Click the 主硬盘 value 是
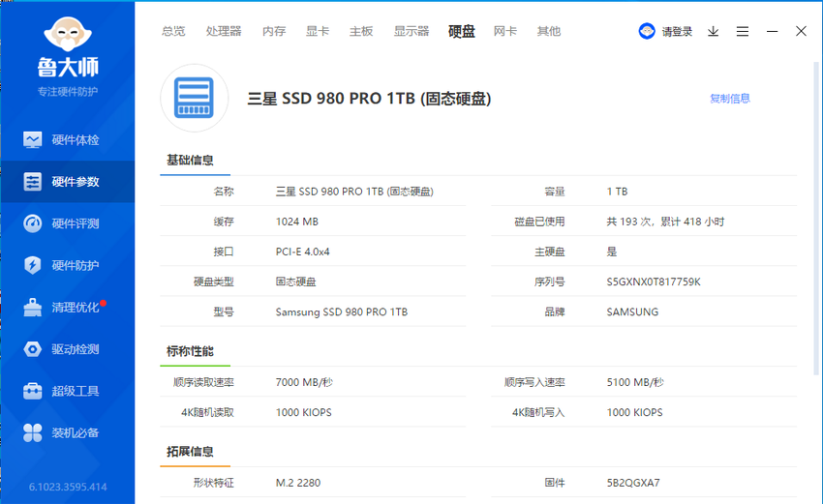 [612, 252]
